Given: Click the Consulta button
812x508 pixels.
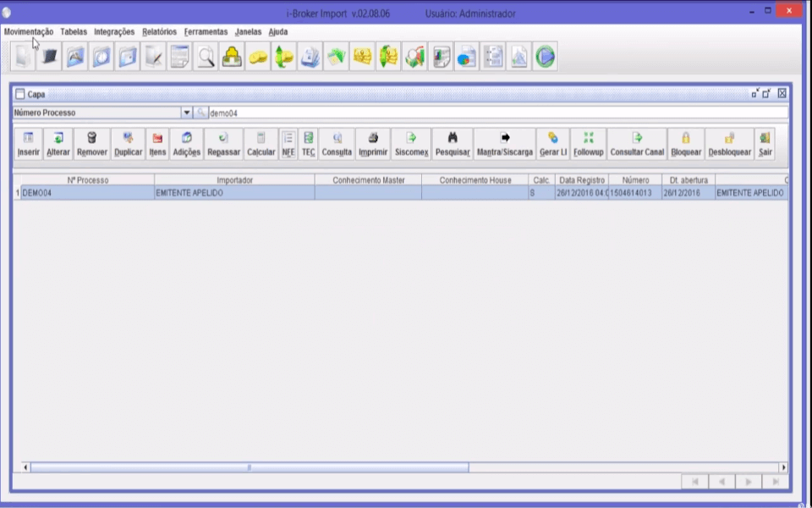Looking at the screenshot, I should point(337,144).
